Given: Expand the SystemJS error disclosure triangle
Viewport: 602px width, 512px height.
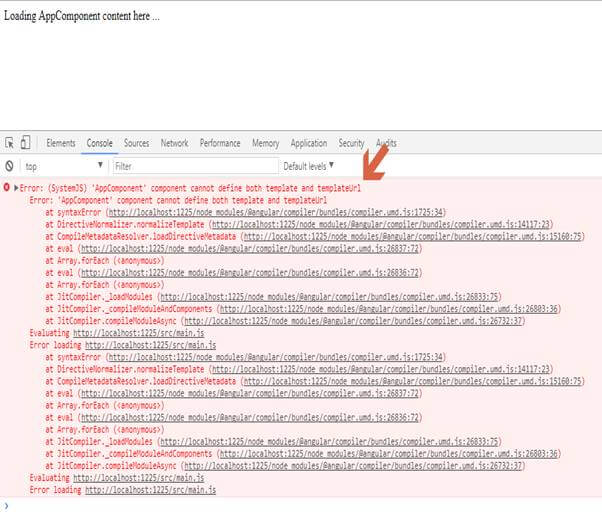Looking at the screenshot, I should [x=16, y=188].
